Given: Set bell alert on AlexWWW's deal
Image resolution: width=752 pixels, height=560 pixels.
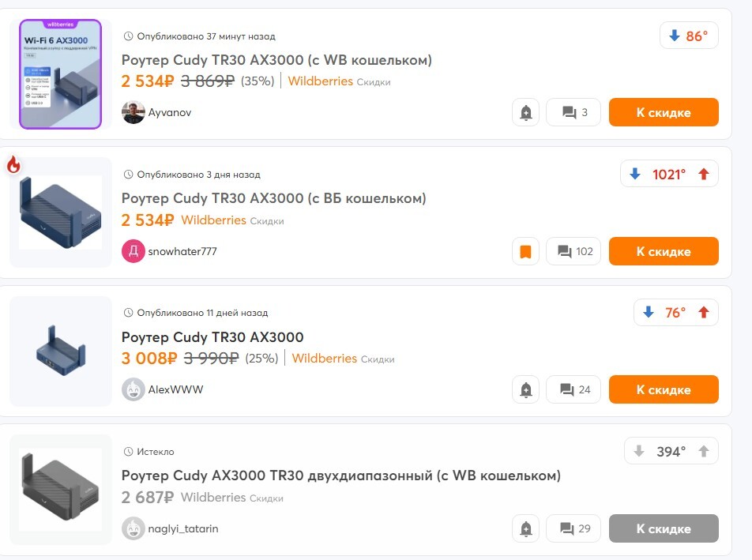Looking at the screenshot, I should coord(526,389).
